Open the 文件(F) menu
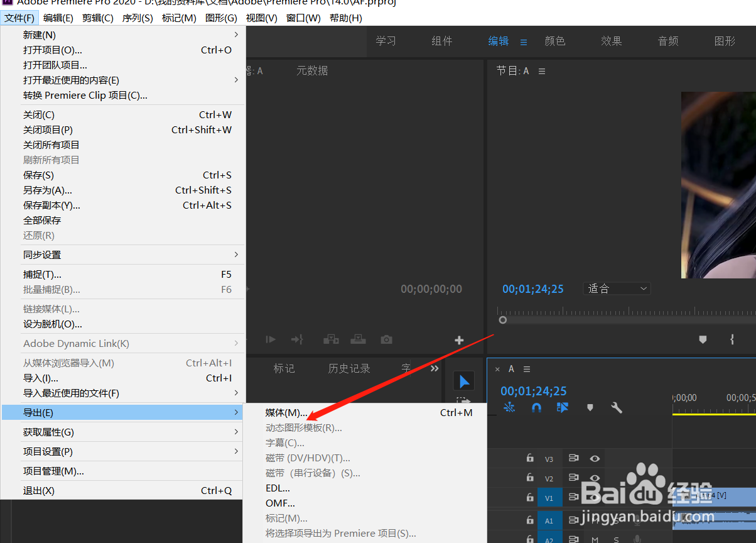756x543 pixels. [19, 18]
